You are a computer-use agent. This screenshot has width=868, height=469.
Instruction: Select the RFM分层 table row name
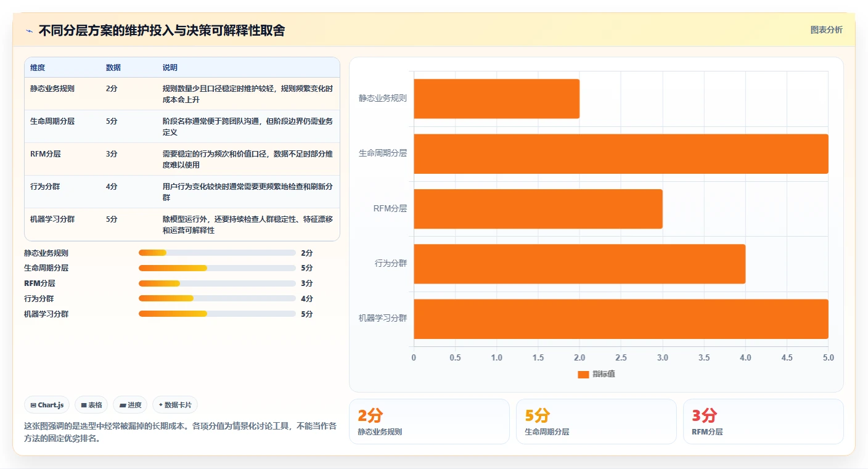[46, 154]
